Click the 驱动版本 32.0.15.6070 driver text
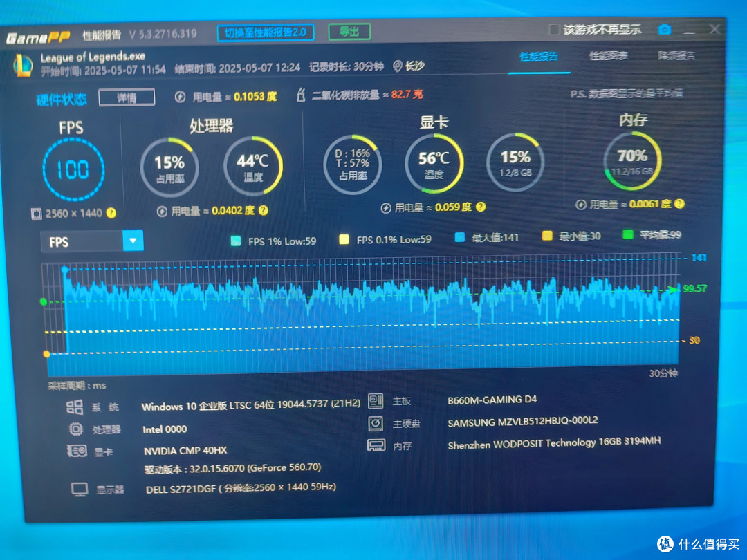Screen dimensions: 747x560 click(232, 468)
